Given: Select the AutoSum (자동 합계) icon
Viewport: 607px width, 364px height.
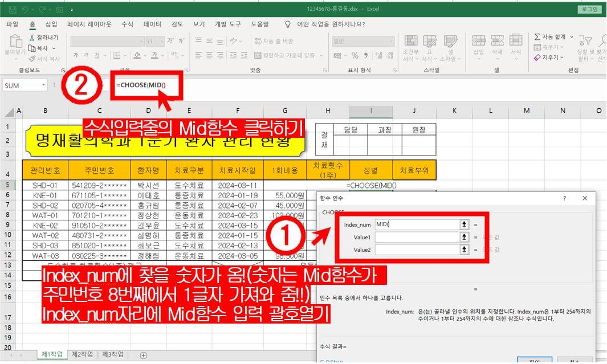Looking at the screenshot, I should click(x=538, y=38).
